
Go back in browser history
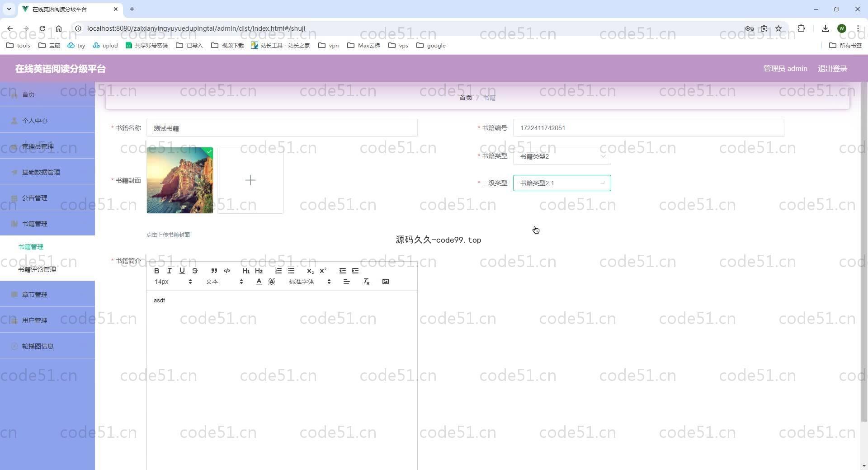coord(10,28)
